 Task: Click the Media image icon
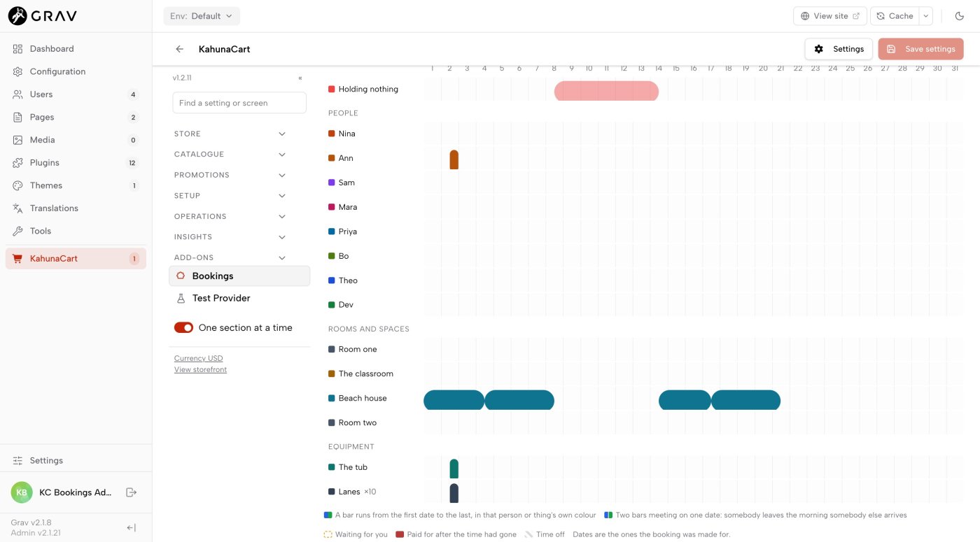17,140
